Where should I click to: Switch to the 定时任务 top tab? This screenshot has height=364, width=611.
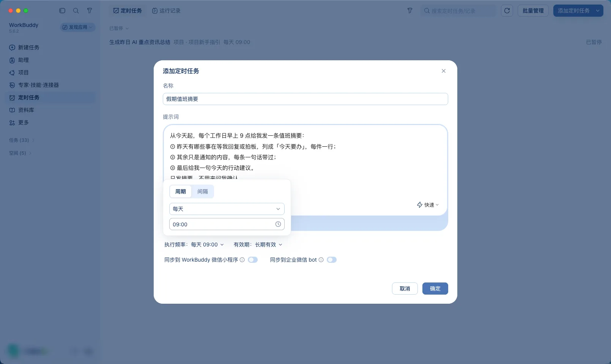coord(128,11)
